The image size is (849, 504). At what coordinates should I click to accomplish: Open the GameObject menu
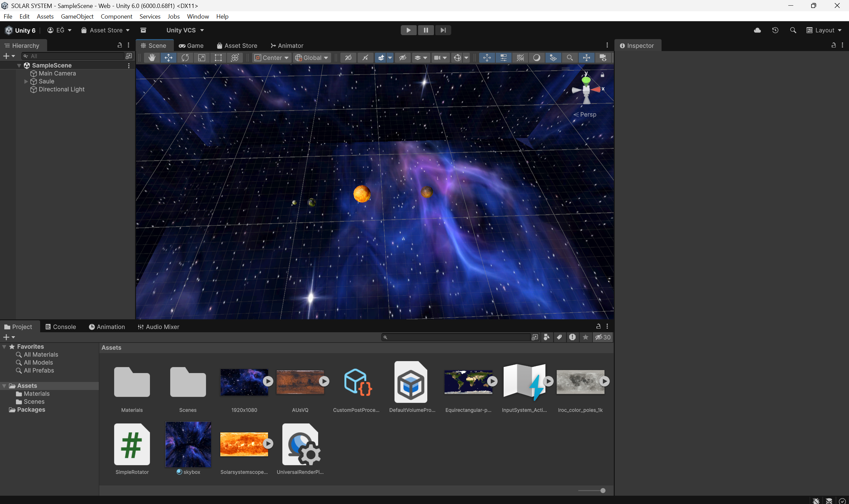click(x=77, y=16)
